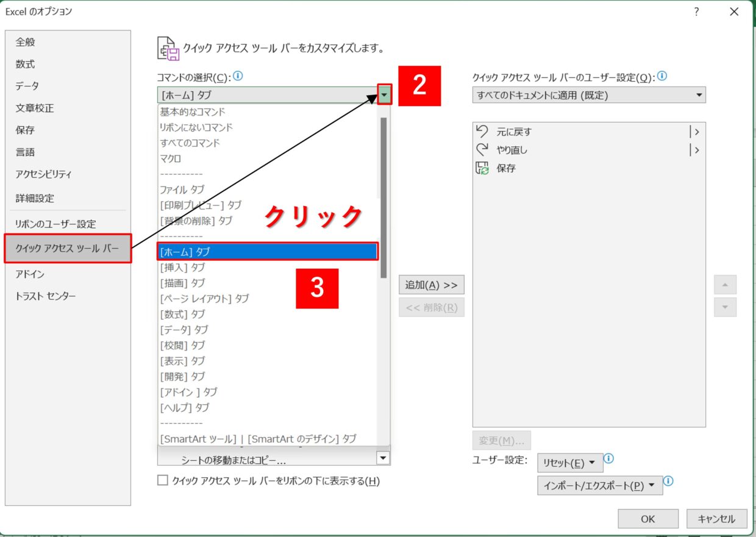Click the キャンセル button

coord(716,519)
